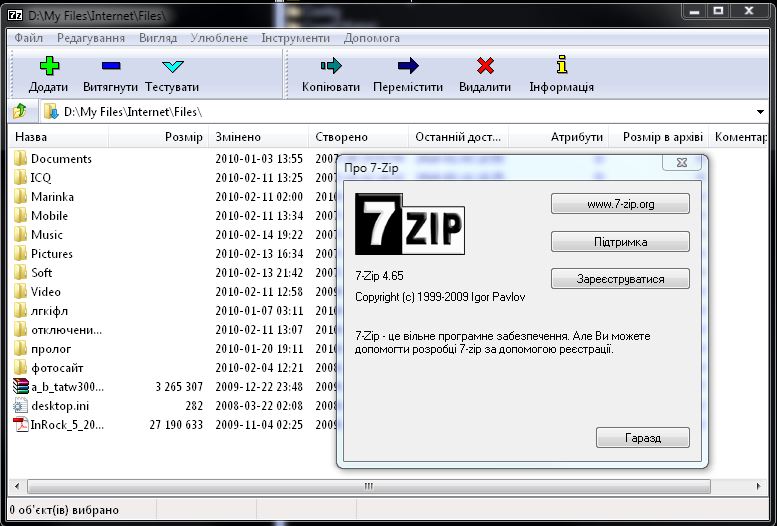Click the Перемістити blue arrow icon
777x526 pixels.
tap(408, 65)
